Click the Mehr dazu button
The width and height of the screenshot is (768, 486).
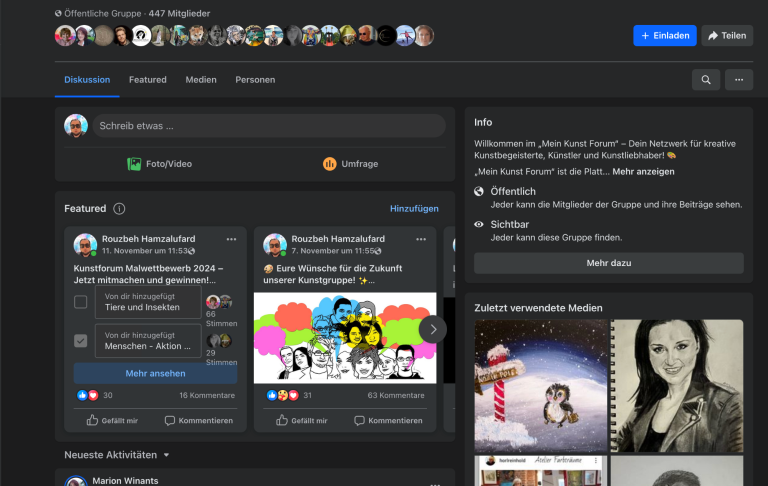coord(609,263)
